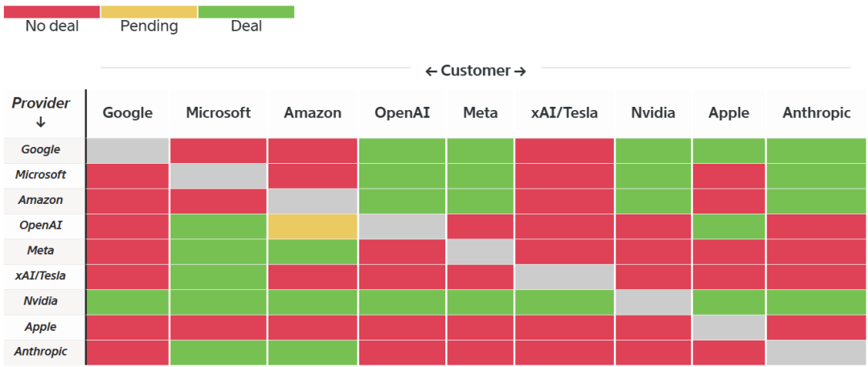Click the Anthropic provider to Microsoft customer cell
Image resolution: width=868 pixels, height=367 pixels.
[x=218, y=353]
